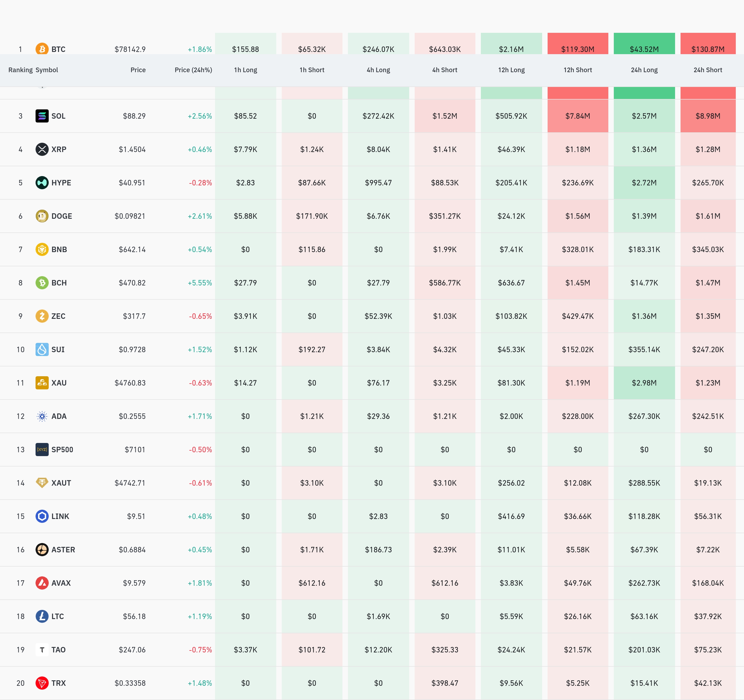Click the TRX Tron icon
The width and height of the screenshot is (744, 700).
42,683
